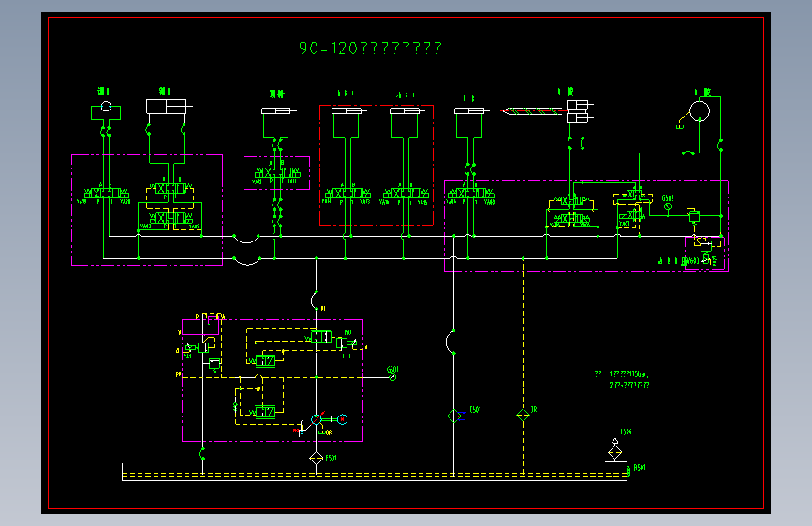Image resolution: width=812 pixels, height=526 pixels.
Task: Click the upper stacked valve under the twin injection cylinders
Action: coord(570,201)
